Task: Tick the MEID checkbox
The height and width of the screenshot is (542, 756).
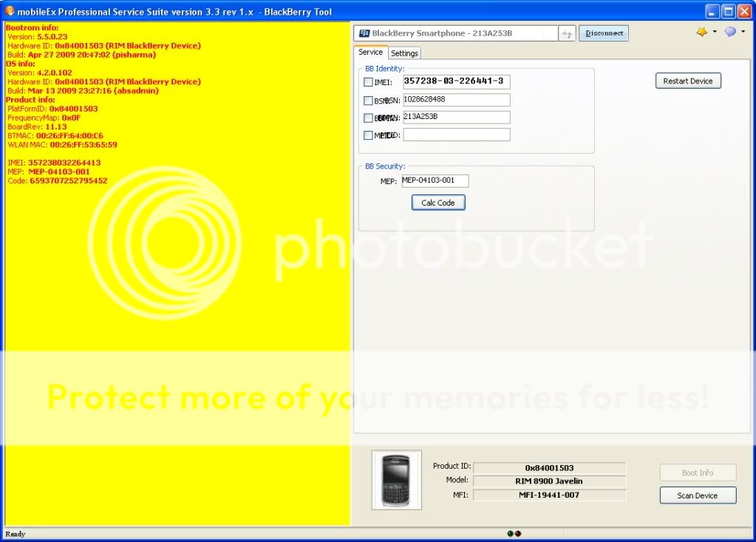Action: point(368,135)
